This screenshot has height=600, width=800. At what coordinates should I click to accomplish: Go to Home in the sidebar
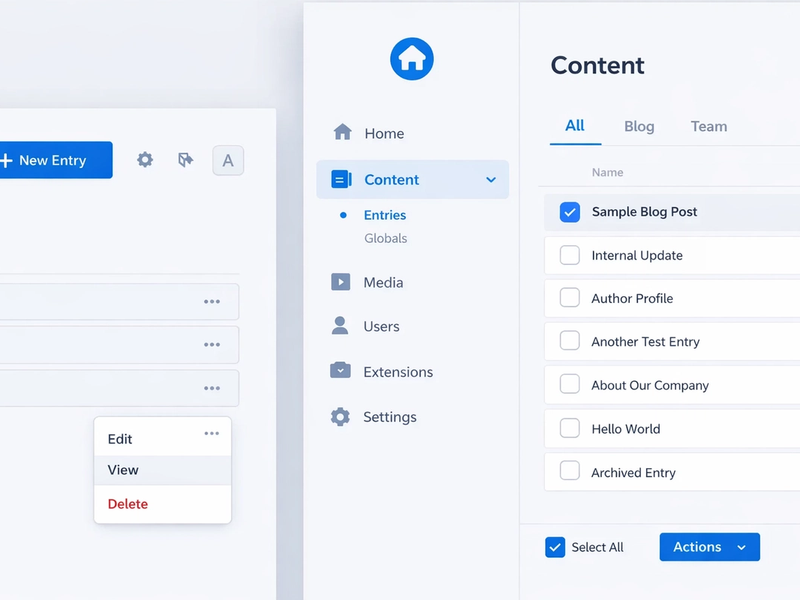(x=384, y=133)
